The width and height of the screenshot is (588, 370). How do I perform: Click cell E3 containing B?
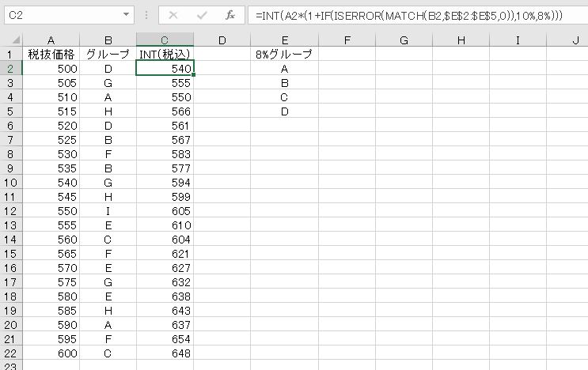point(285,83)
